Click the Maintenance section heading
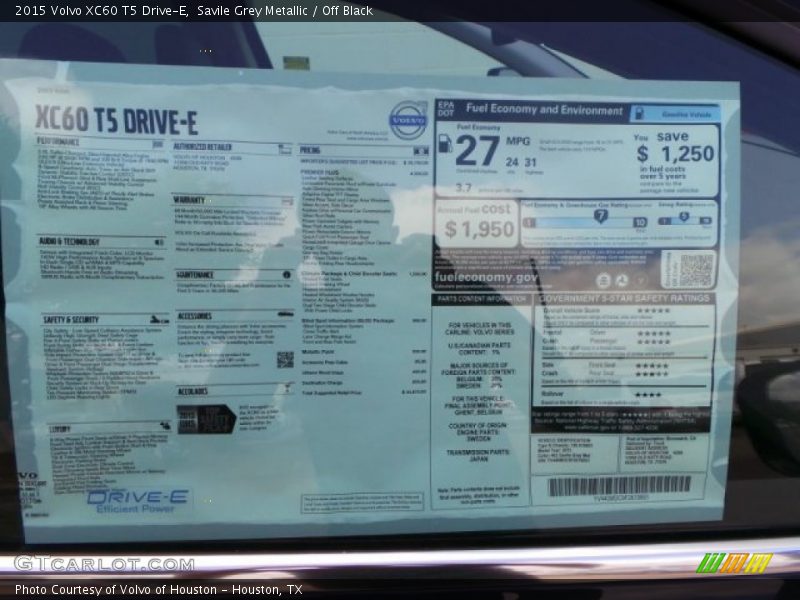The width and height of the screenshot is (800, 600). point(195,274)
